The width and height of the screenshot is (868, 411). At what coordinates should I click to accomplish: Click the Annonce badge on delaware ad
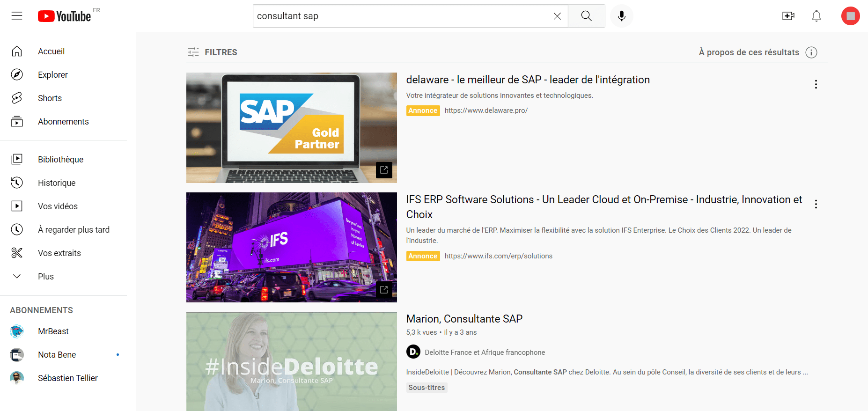[423, 110]
